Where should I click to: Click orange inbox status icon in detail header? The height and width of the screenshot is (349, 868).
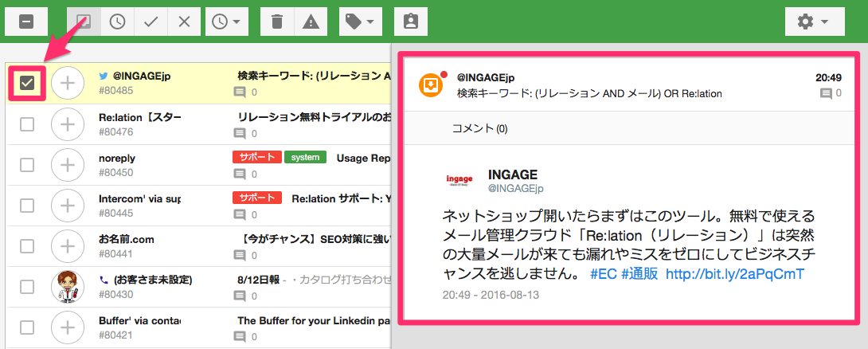(x=431, y=84)
